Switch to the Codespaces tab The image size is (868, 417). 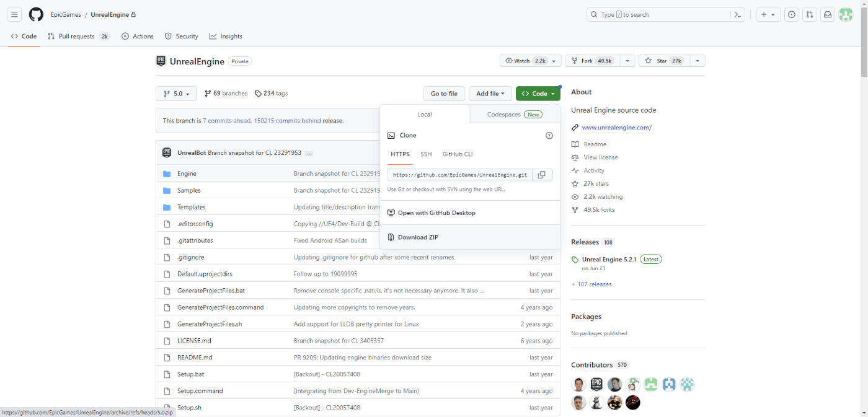(x=515, y=114)
